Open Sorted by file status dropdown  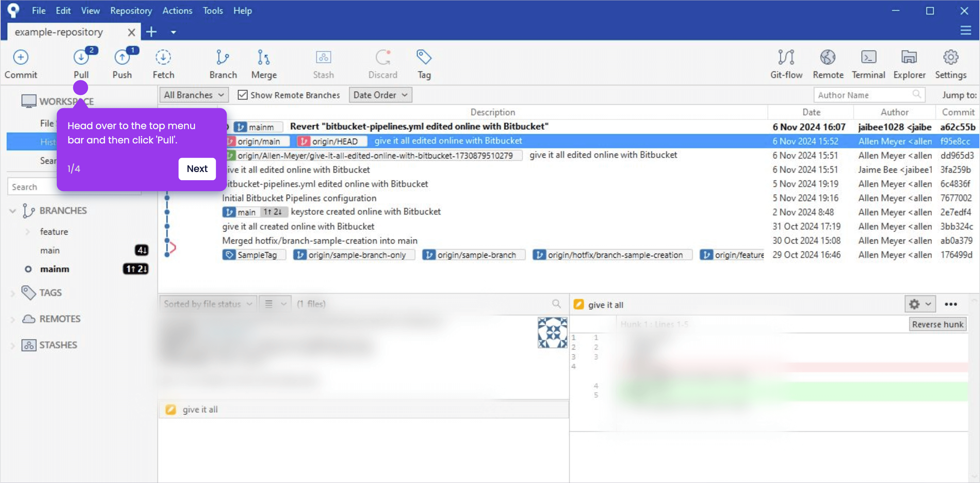[208, 304]
